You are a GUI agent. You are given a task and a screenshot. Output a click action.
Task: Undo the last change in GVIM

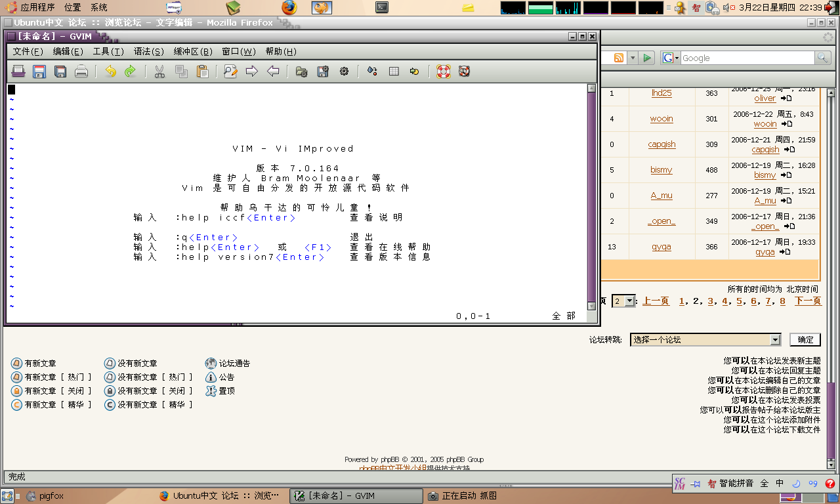point(110,72)
